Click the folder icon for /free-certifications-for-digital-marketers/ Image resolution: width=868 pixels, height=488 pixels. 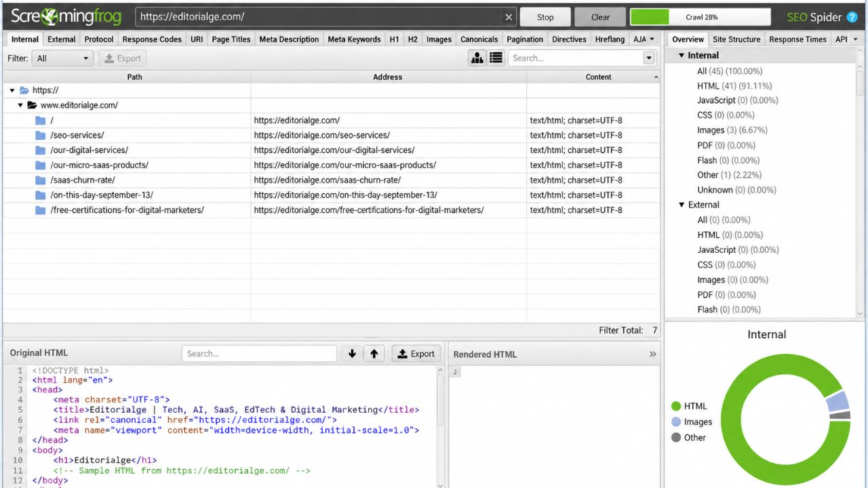(41, 209)
